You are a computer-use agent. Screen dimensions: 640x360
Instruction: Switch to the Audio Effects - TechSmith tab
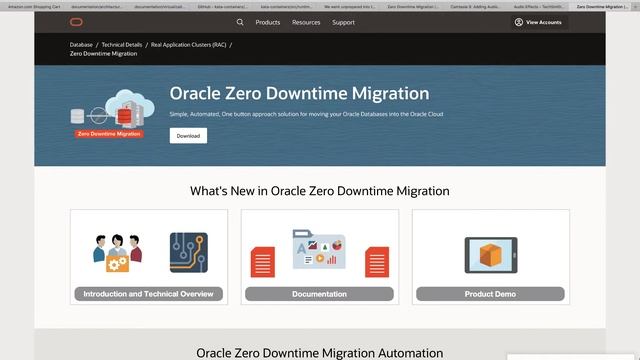click(539, 7)
